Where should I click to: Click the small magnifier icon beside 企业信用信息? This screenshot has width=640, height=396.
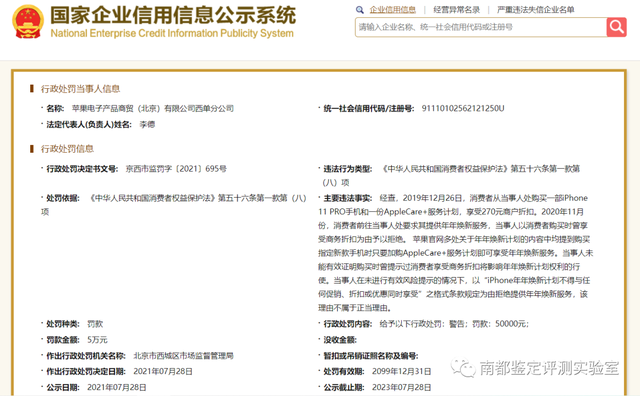[360, 10]
